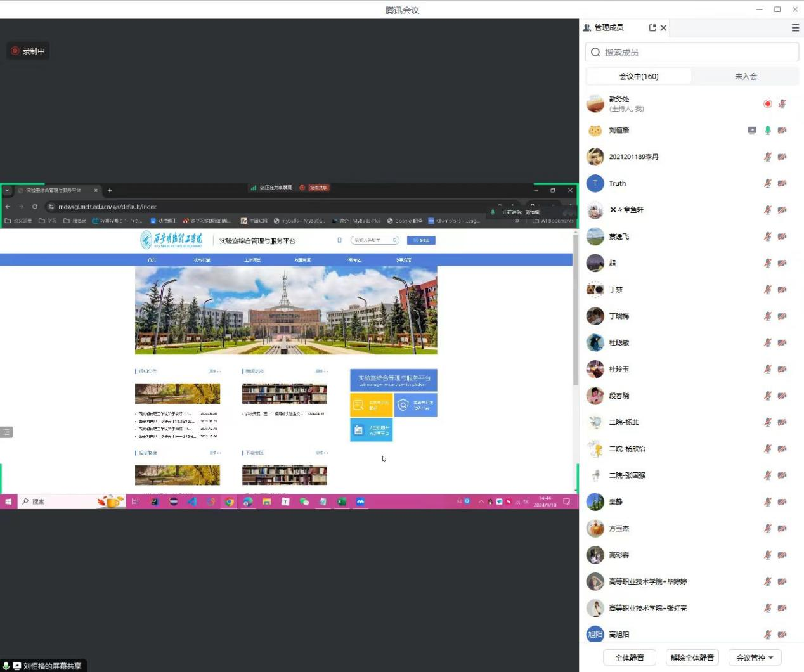Mute 刘恒楷's green microphone

(767, 131)
